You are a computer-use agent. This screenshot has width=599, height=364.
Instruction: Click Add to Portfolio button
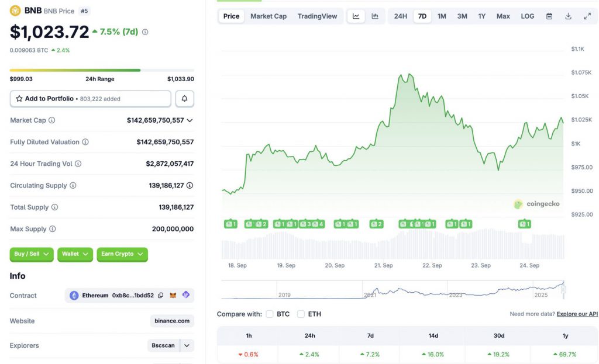coord(91,98)
